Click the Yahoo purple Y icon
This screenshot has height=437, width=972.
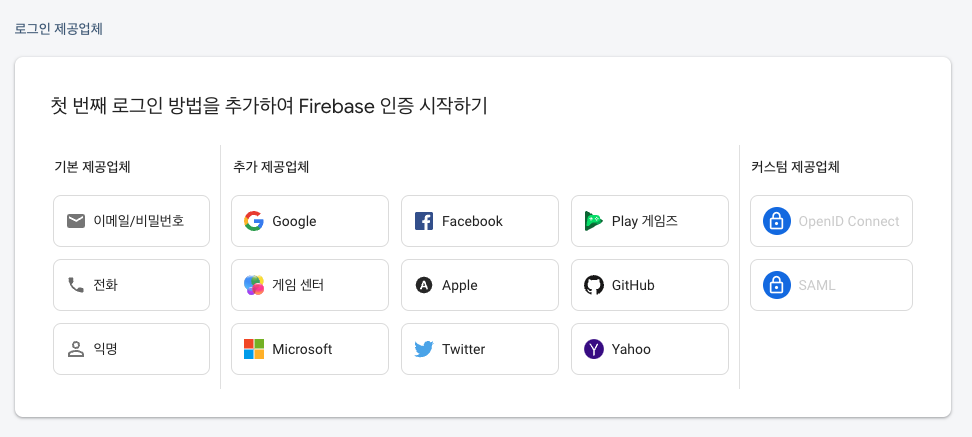(x=593, y=349)
